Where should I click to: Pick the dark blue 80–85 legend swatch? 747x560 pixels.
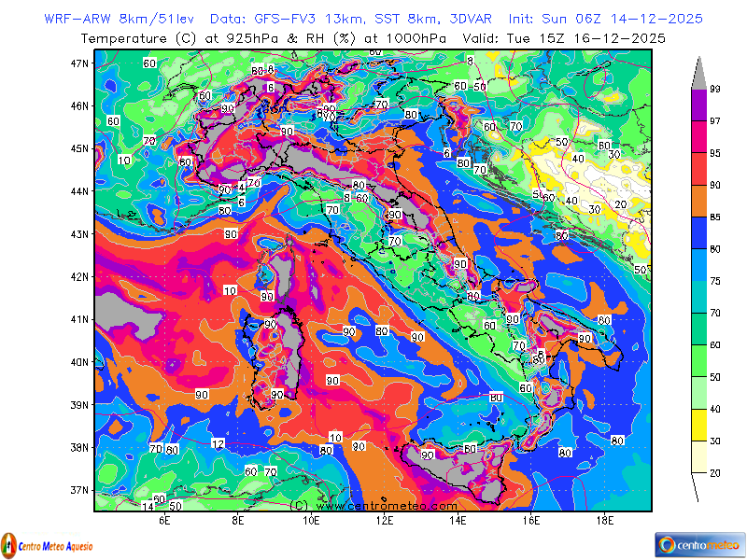[699, 232]
